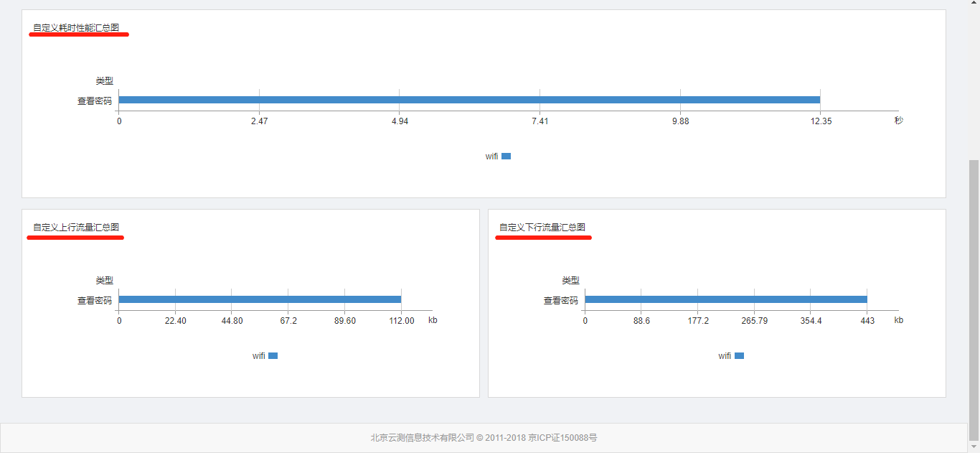Screen dimensions: 980x453
Task: Click the page's vertical scrollbar thumb
Action: click(974, 300)
